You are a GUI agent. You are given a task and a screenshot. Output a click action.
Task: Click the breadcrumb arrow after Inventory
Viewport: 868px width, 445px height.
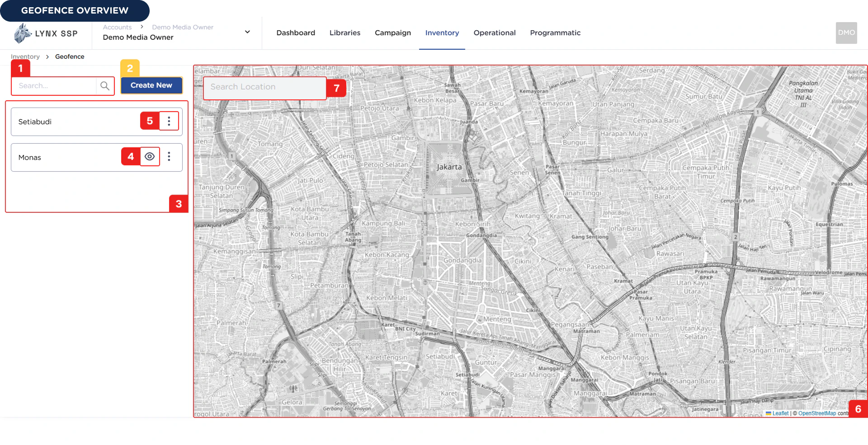47,56
